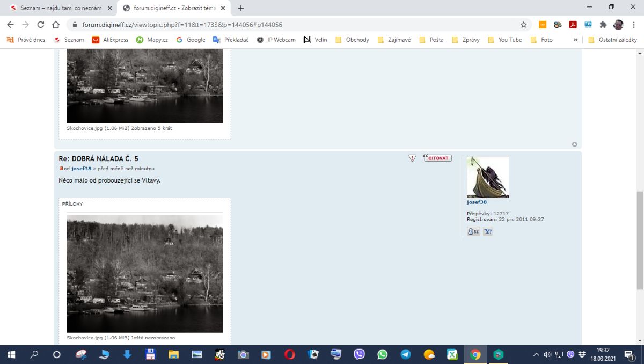Viewport: 644px width, 364px height.
Task: Open Viber from the taskbar
Action: coord(359,354)
